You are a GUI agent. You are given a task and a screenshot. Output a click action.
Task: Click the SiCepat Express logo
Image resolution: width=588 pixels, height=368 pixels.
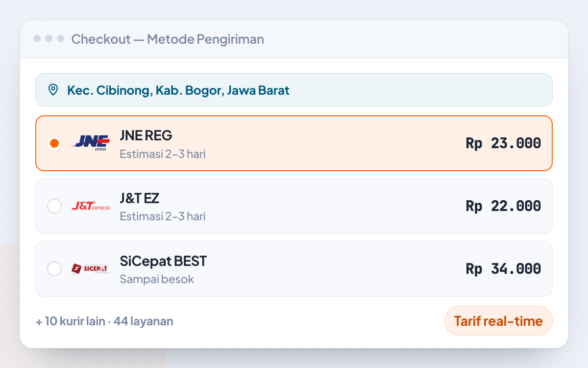point(91,269)
